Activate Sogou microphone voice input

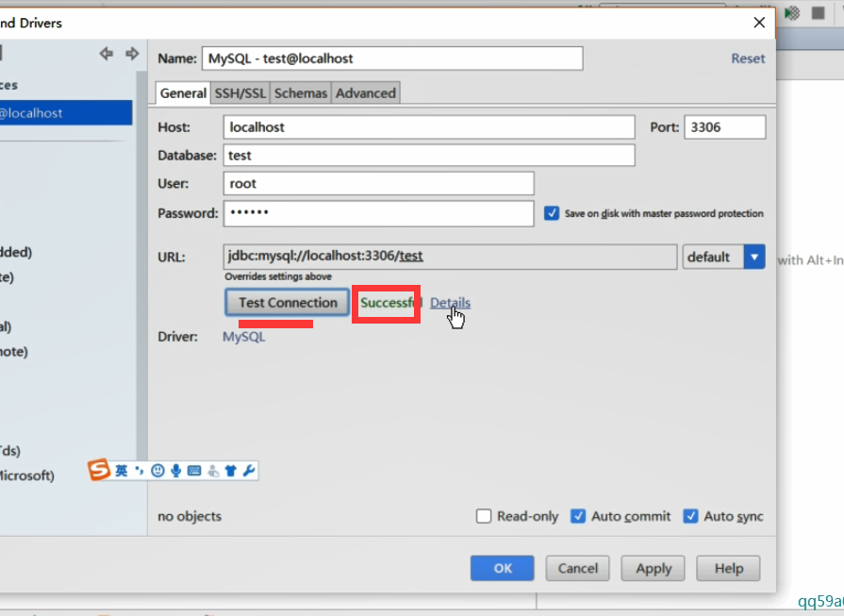coord(176,471)
